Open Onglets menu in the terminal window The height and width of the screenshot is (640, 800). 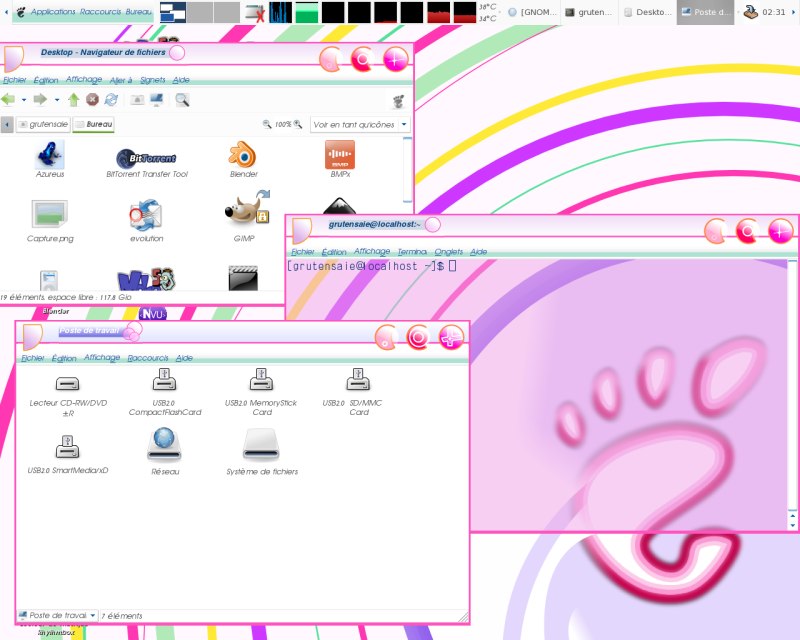448,252
